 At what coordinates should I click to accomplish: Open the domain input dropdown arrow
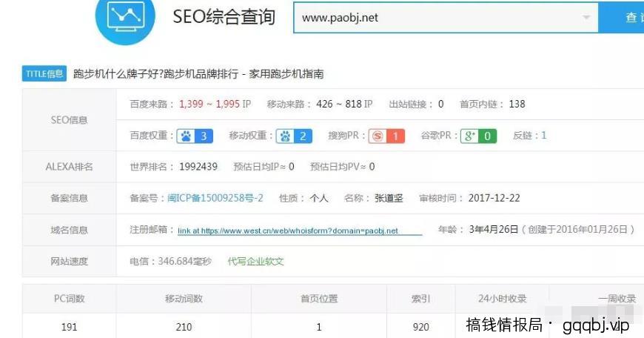[x=586, y=17]
